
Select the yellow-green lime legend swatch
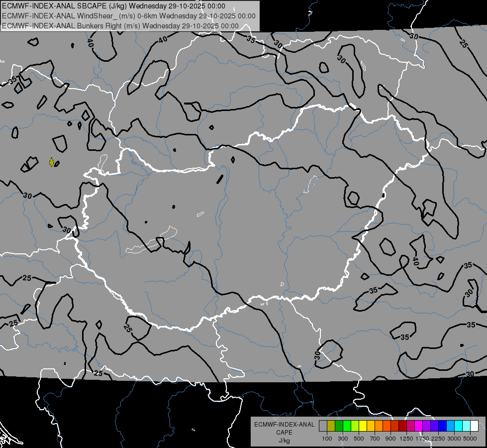tap(355, 426)
